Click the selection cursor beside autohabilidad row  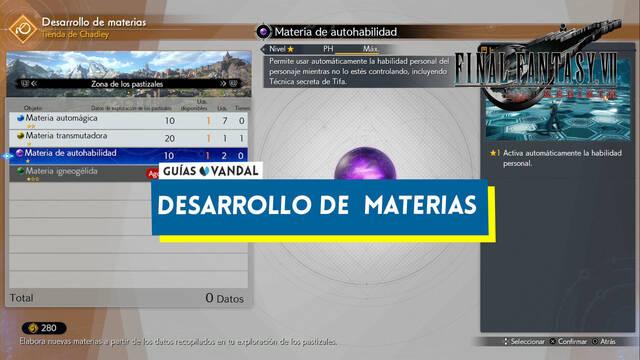[x=7, y=156]
